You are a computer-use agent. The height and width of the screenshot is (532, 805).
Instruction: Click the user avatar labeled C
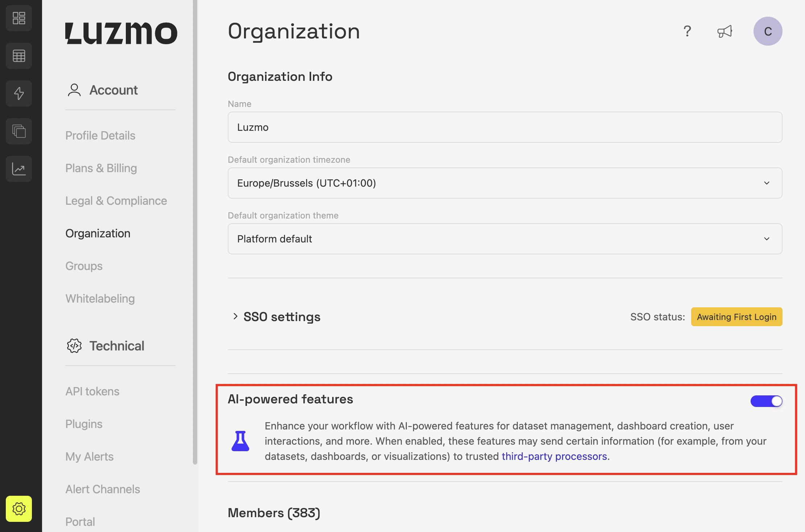[x=768, y=31]
